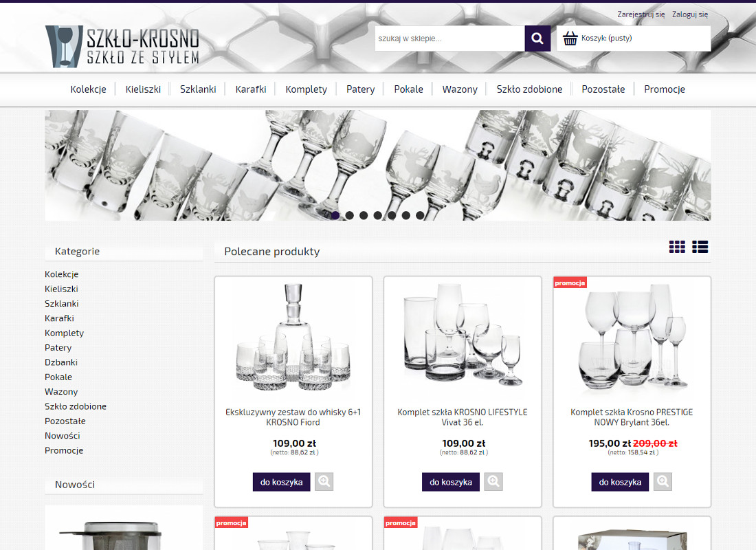Select the fifth banner slide dot

point(392,215)
